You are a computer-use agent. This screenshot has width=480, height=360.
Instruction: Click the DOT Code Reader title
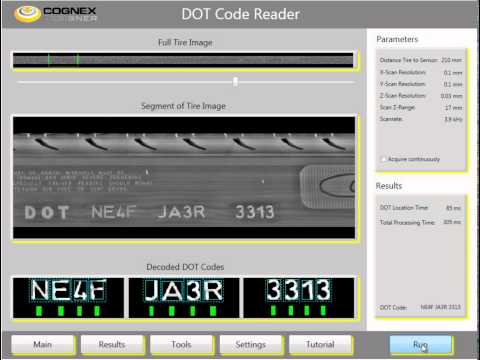pyautogui.click(x=240, y=14)
